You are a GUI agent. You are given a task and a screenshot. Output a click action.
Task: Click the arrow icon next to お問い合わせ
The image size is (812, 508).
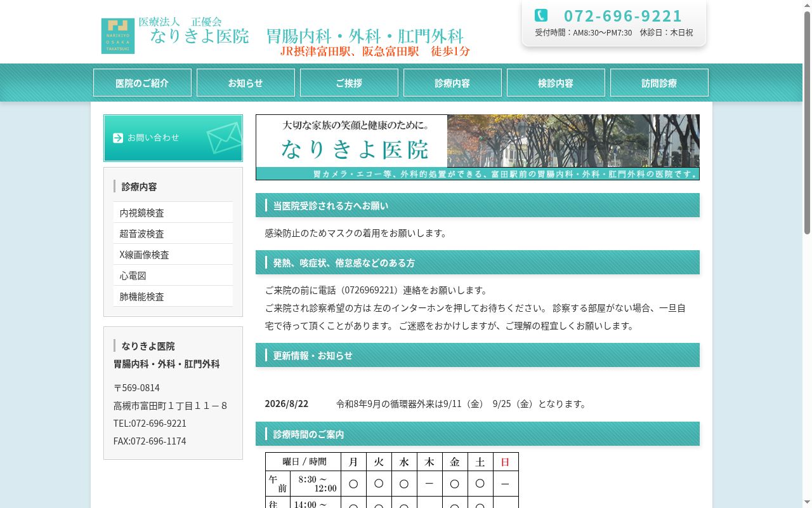(x=118, y=138)
